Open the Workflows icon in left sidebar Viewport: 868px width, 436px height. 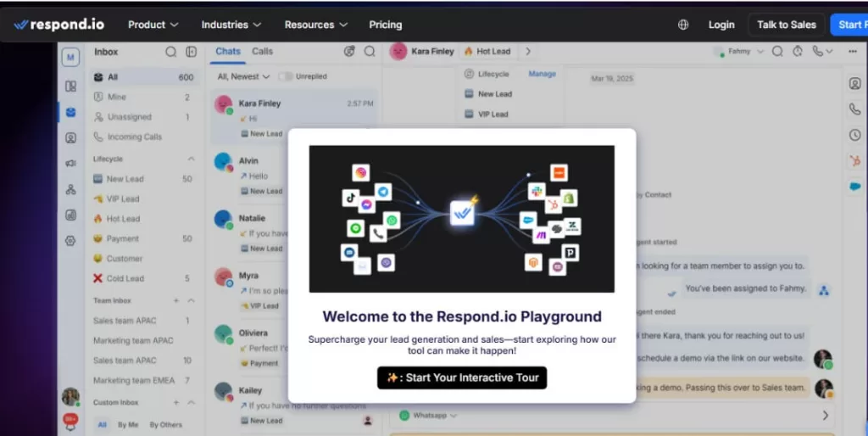70,190
